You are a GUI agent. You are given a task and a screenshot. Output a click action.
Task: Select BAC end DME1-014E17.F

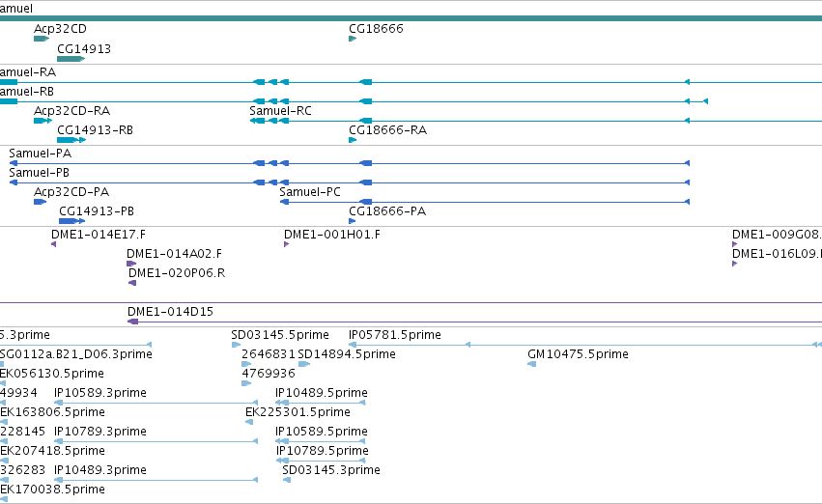pyautogui.click(x=99, y=235)
